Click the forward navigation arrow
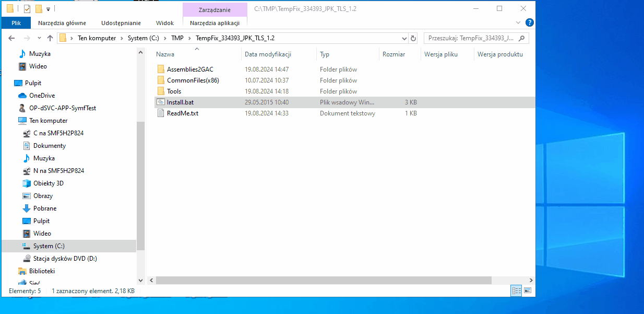The width and height of the screenshot is (644, 314). click(27, 38)
